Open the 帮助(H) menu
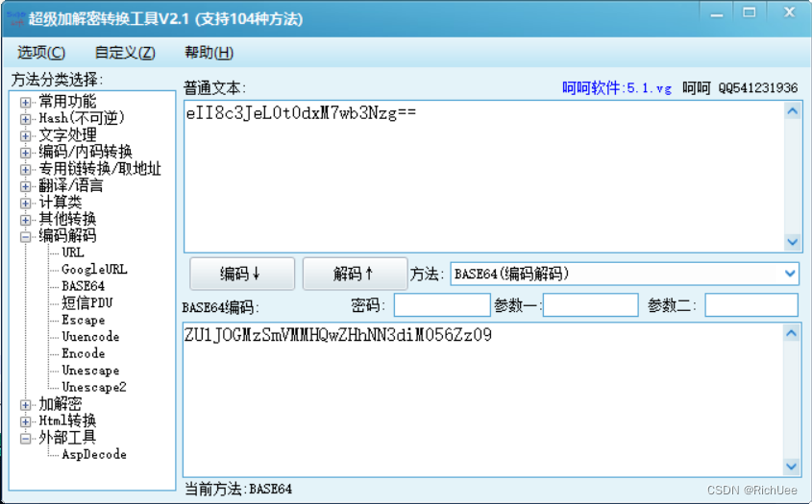The image size is (812, 504). [x=209, y=52]
